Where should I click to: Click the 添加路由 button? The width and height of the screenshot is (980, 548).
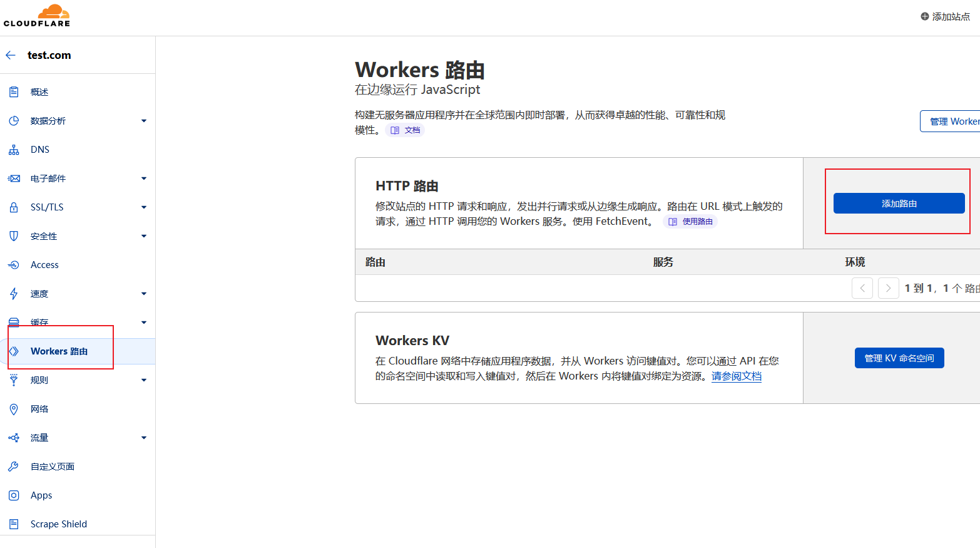(899, 204)
